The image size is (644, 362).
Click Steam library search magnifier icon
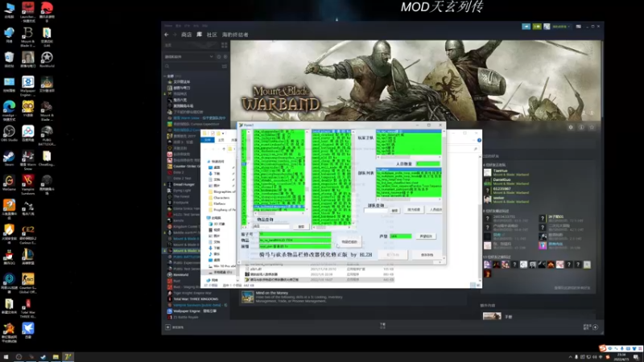click(x=167, y=66)
